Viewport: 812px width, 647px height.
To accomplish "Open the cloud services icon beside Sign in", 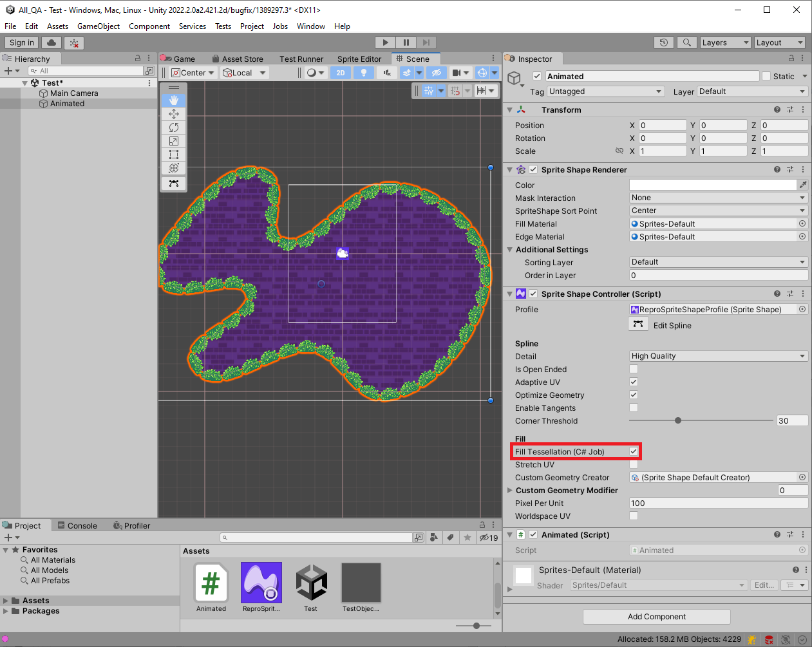I will pos(52,42).
